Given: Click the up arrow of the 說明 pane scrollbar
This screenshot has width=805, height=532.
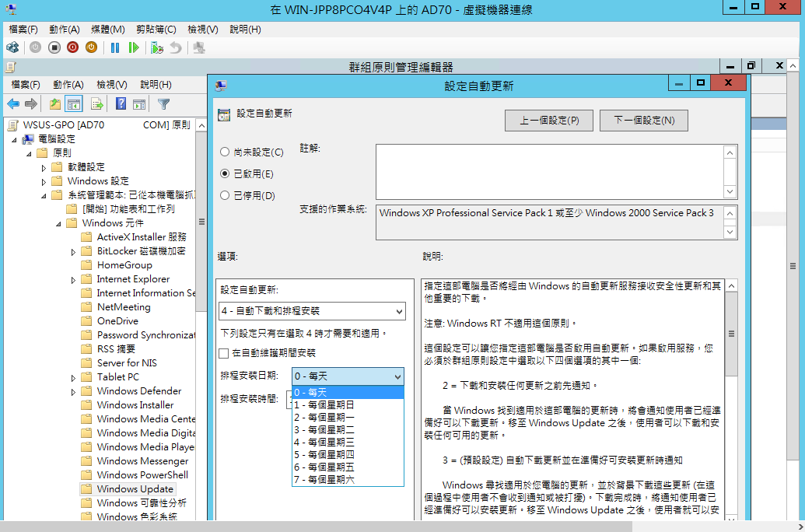Looking at the screenshot, I should 731,286.
